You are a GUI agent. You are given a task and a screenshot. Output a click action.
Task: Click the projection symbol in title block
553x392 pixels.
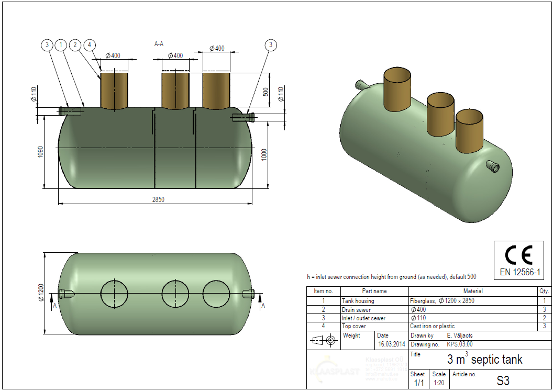(323, 340)
